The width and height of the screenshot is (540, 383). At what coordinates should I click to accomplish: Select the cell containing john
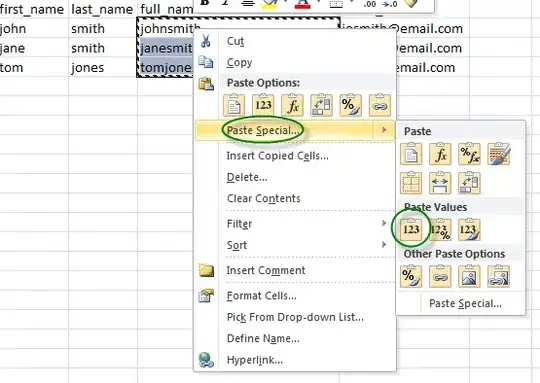(34, 28)
